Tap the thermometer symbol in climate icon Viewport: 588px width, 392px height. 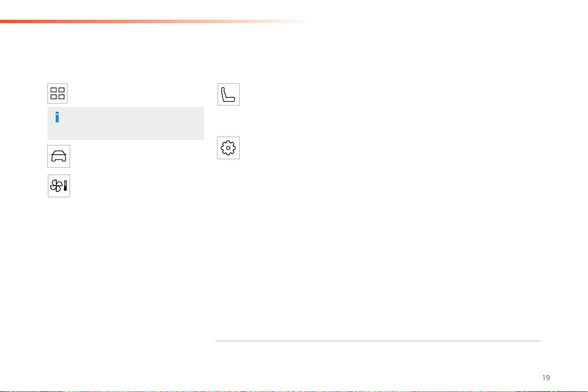click(x=65, y=186)
